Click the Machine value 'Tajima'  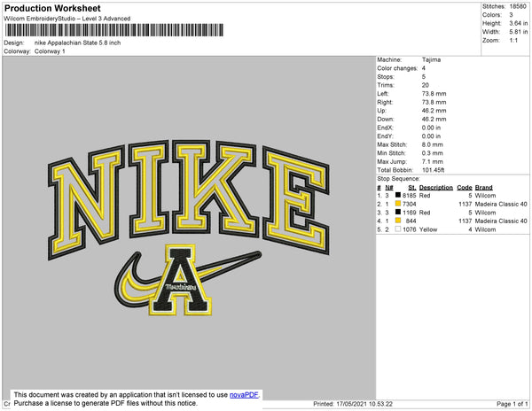coord(431,59)
